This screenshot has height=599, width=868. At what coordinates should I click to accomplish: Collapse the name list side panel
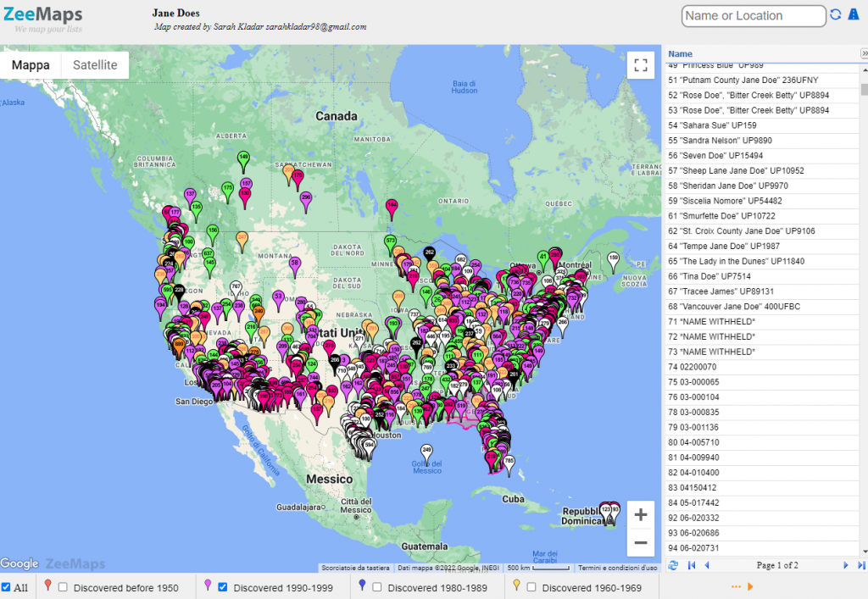click(x=863, y=54)
